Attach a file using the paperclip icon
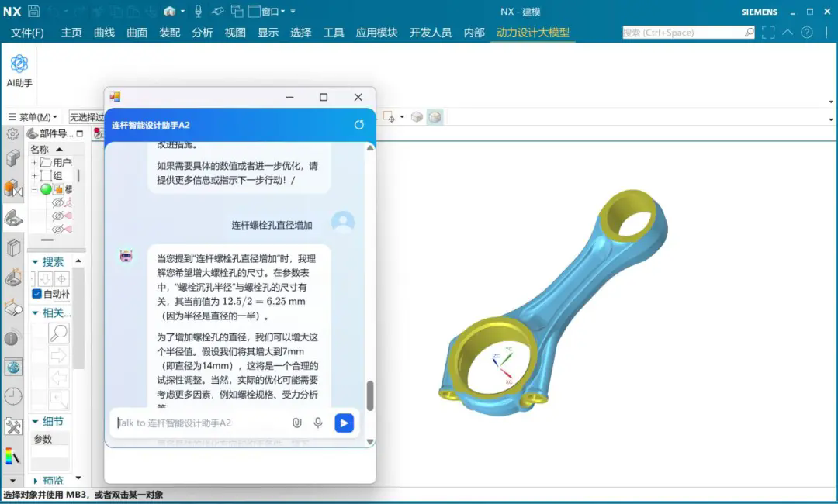Screen dimensions: 838x504 [x=296, y=423]
